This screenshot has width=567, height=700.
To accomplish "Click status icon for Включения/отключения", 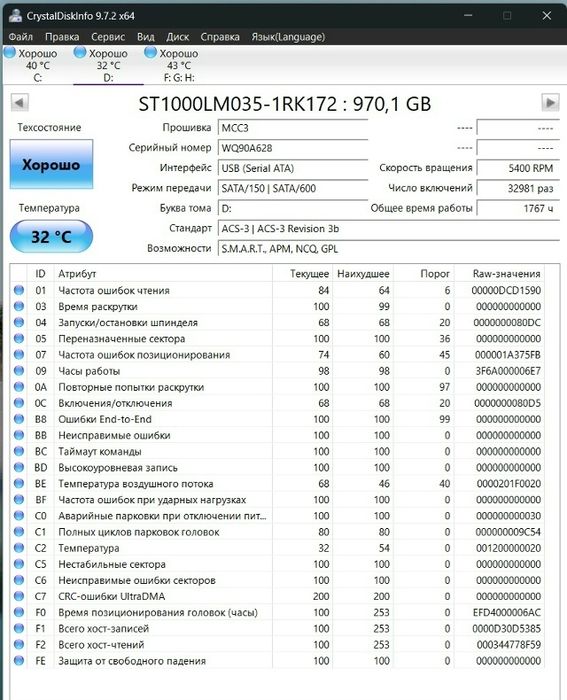I will pyautogui.click(x=19, y=403).
